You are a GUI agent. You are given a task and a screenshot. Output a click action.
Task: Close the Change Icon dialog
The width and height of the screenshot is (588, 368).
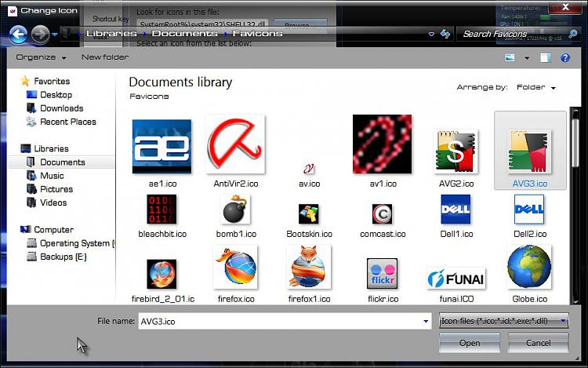[565, 7]
